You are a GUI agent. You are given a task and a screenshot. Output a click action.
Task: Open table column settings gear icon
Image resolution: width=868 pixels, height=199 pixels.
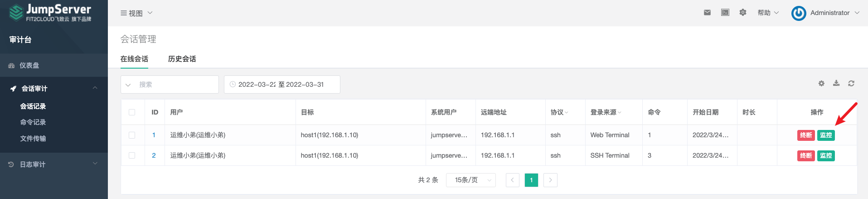[821, 84]
